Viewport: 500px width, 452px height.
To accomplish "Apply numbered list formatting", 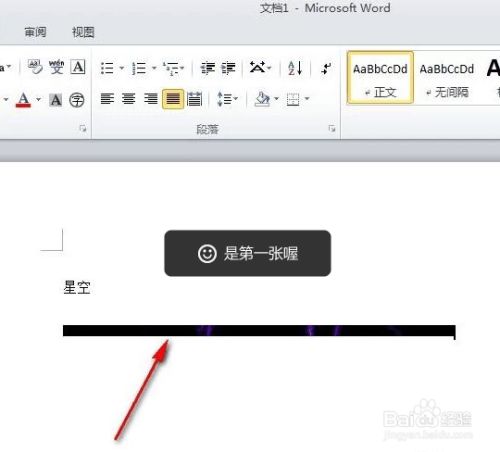I will [x=139, y=68].
